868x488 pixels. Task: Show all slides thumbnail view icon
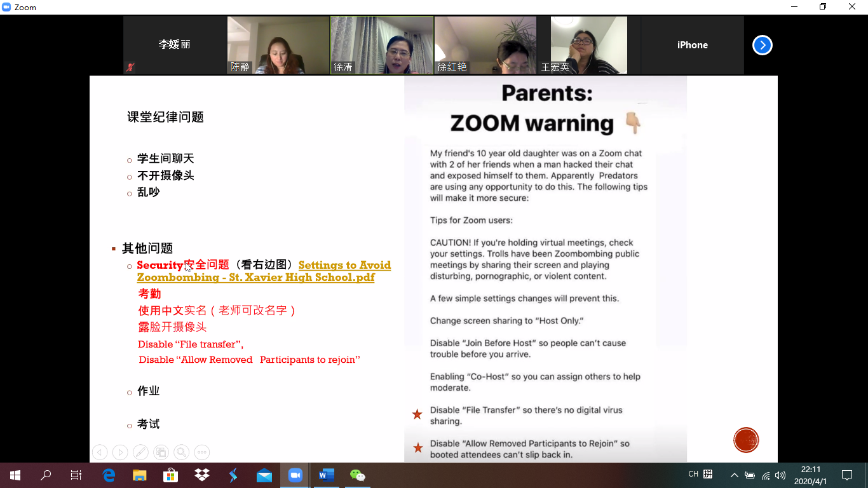(161, 452)
